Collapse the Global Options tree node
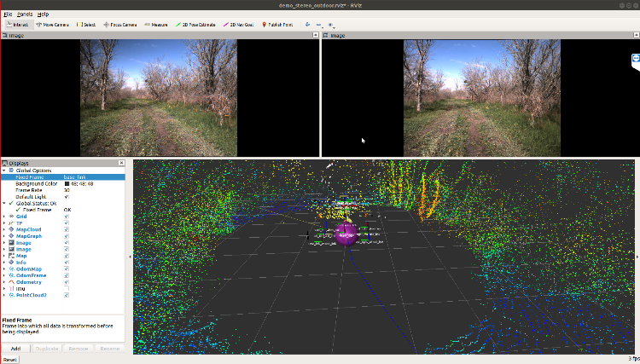 3,170
